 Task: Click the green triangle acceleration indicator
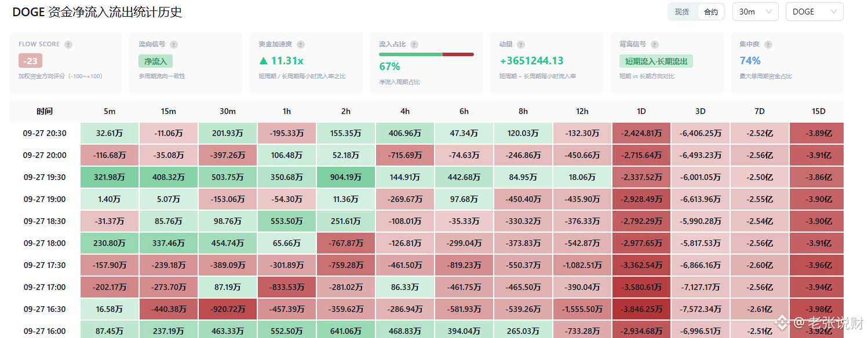coord(264,61)
